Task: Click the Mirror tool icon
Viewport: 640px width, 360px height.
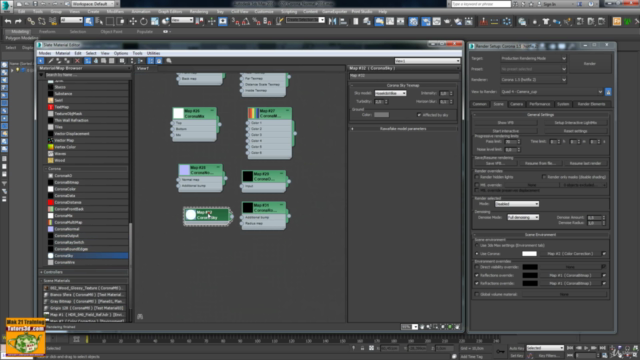Action: pyautogui.click(x=332, y=21)
